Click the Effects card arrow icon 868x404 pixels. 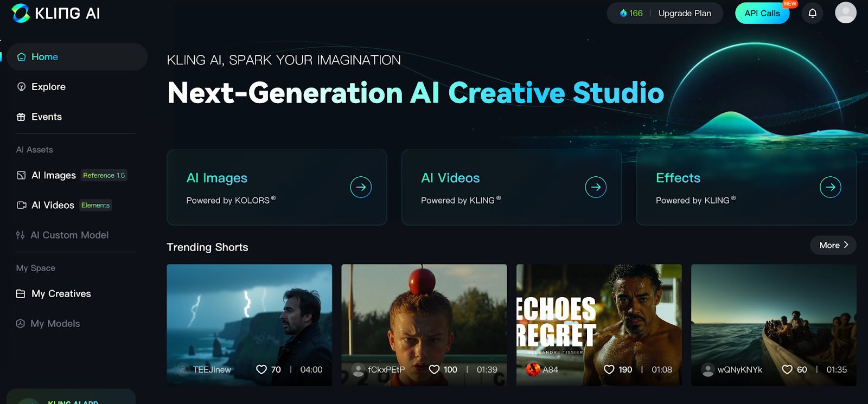831,187
